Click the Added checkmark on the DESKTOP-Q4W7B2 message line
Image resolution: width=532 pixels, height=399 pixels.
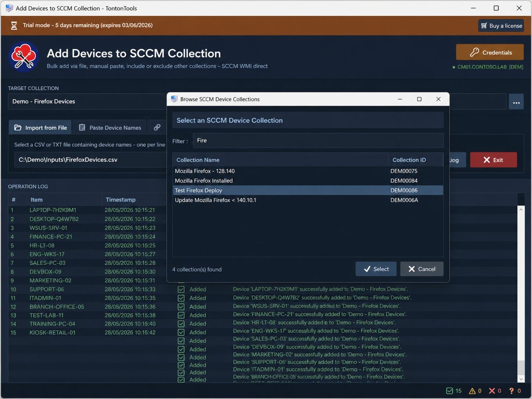tap(181, 298)
